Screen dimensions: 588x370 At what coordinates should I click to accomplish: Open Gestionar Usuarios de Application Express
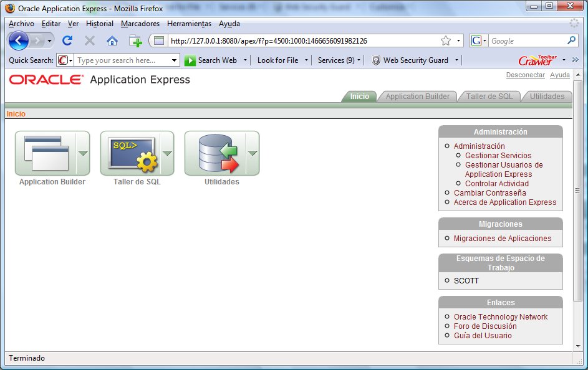pyautogui.click(x=504, y=169)
